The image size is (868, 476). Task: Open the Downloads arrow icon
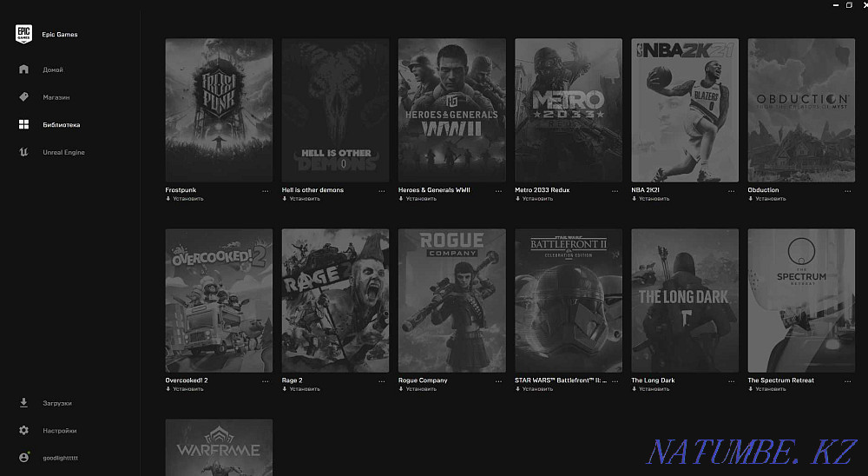point(23,403)
